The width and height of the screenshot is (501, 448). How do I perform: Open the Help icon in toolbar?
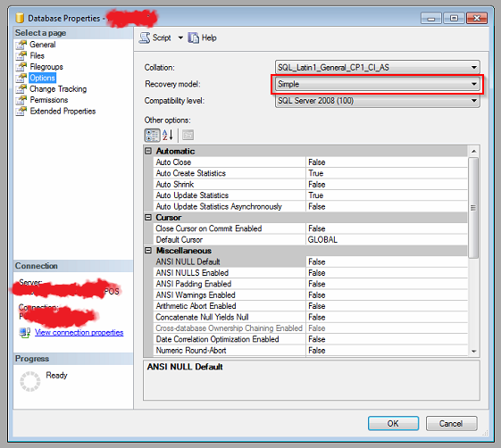coord(193,37)
